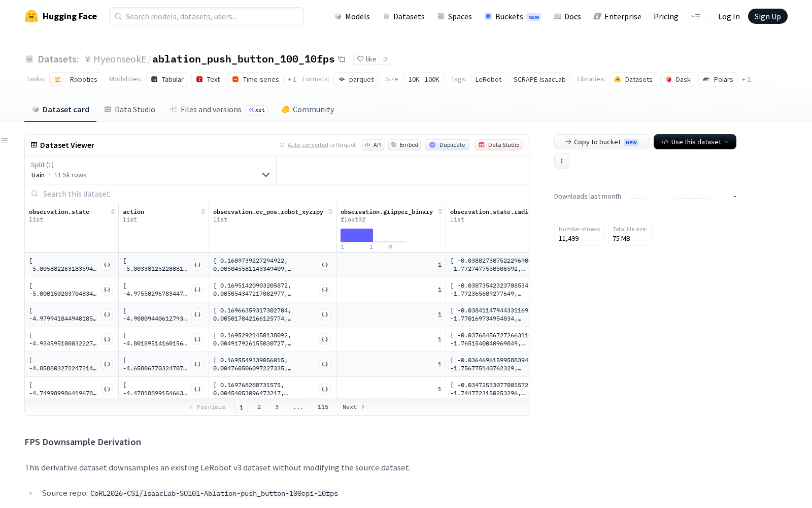The height and width of the screenshot is (508, 812).
Task: Click Next page in pagination
Action: pyautogui.click(x=353, y=407)
